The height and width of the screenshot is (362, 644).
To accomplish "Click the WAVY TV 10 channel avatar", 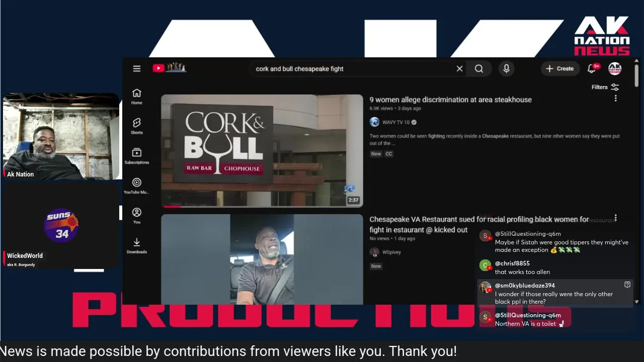I will [374, 122].
